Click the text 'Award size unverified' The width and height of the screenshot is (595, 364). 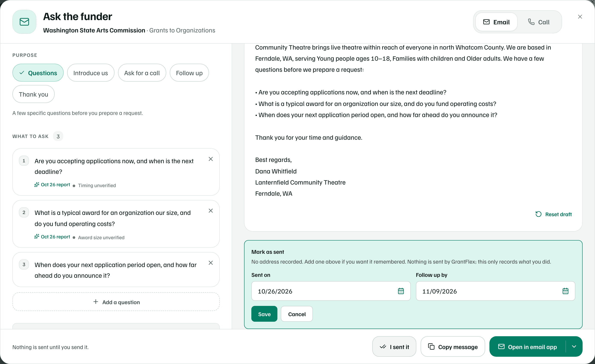tap(101, 238)
